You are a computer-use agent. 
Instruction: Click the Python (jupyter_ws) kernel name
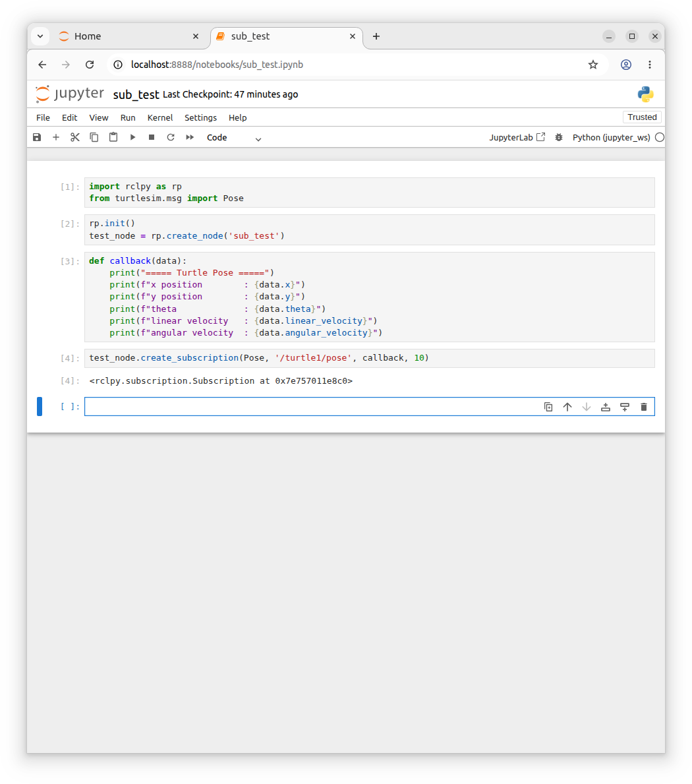coord(611,138)
